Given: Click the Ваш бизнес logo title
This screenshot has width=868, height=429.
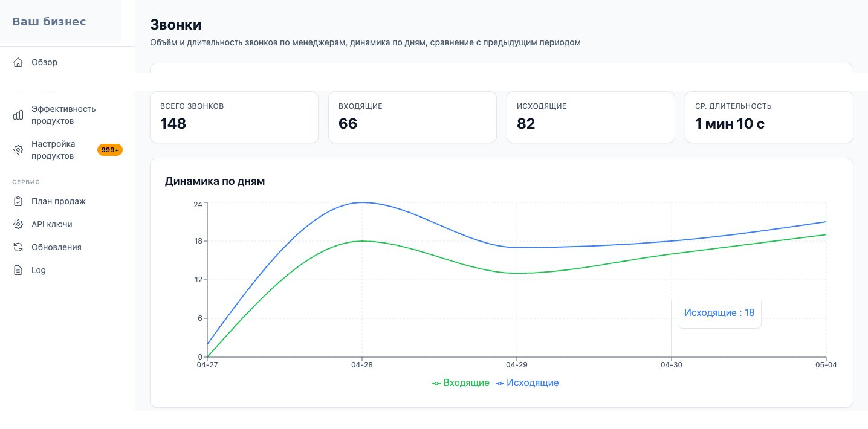Looking at the screenshot, I should point(50,22).
